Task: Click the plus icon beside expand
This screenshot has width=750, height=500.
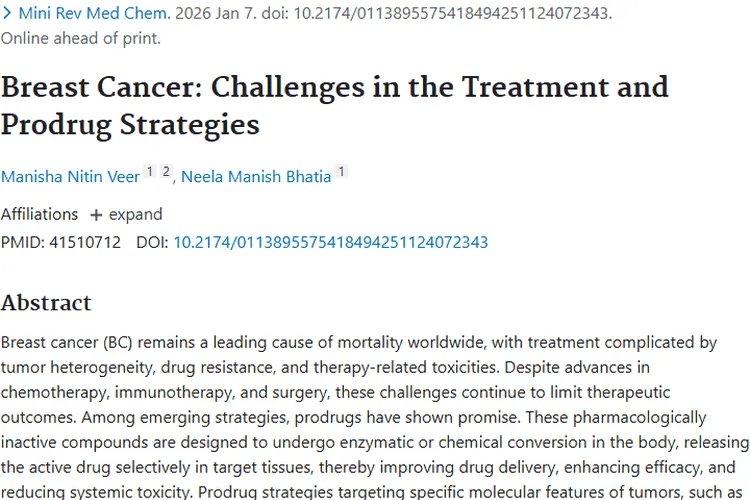Action: [x=96, y=215]
